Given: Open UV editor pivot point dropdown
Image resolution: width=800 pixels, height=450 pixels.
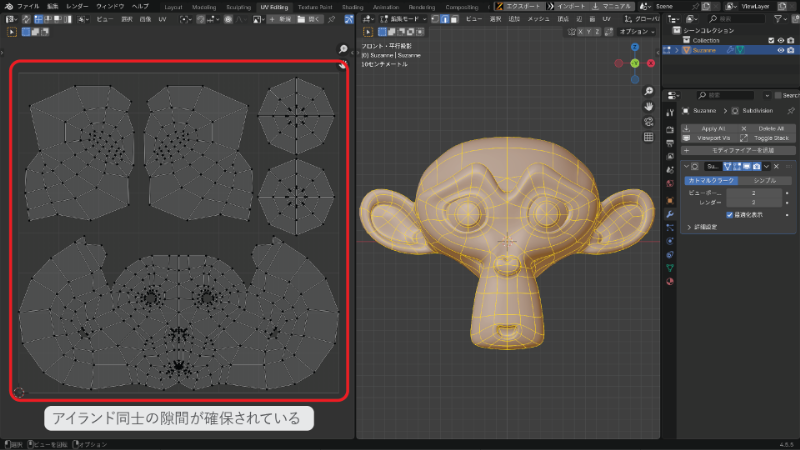Looking at the screenshot, I should click(186, 19).
